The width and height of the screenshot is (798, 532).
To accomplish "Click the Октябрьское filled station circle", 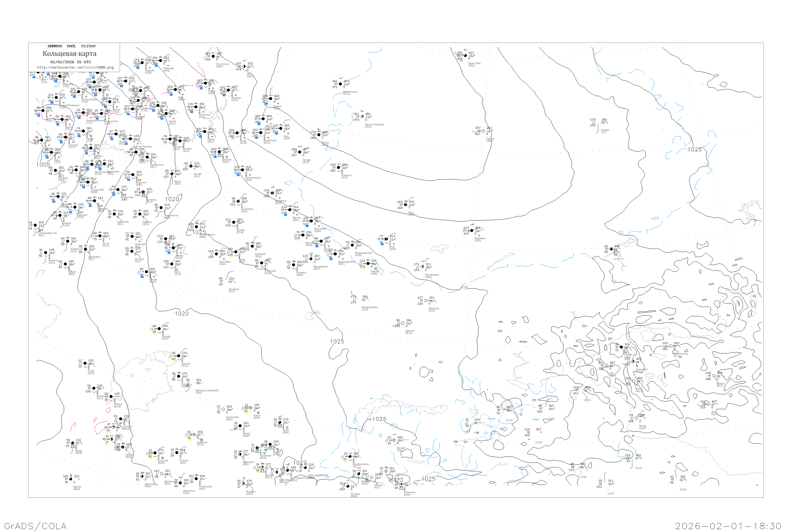I will pyautogui.click(x=340, y=84).
